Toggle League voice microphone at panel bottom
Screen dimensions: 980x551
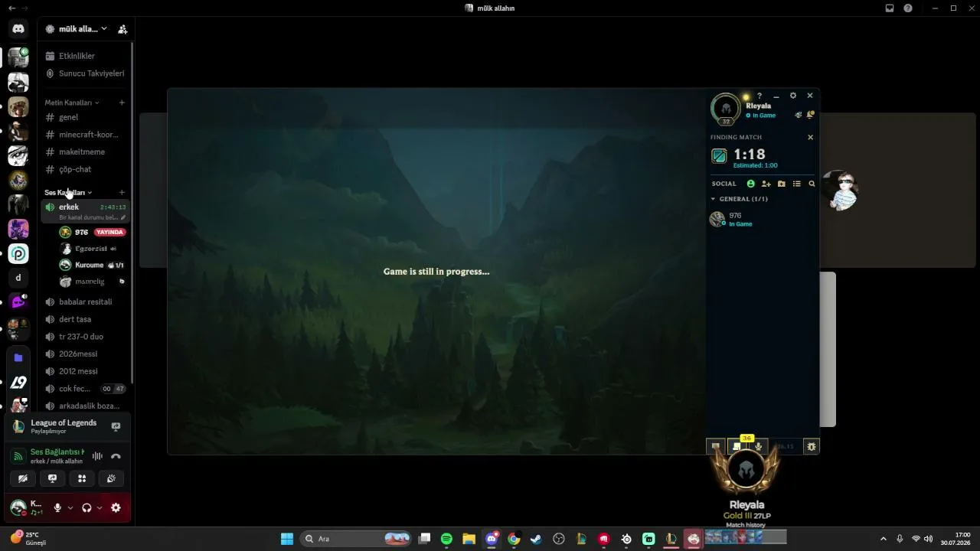coord(759,446)
